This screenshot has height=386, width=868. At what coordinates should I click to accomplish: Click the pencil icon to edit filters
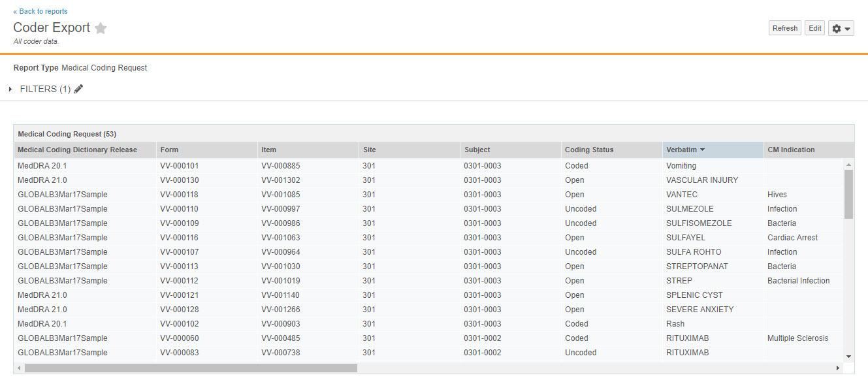78,89
